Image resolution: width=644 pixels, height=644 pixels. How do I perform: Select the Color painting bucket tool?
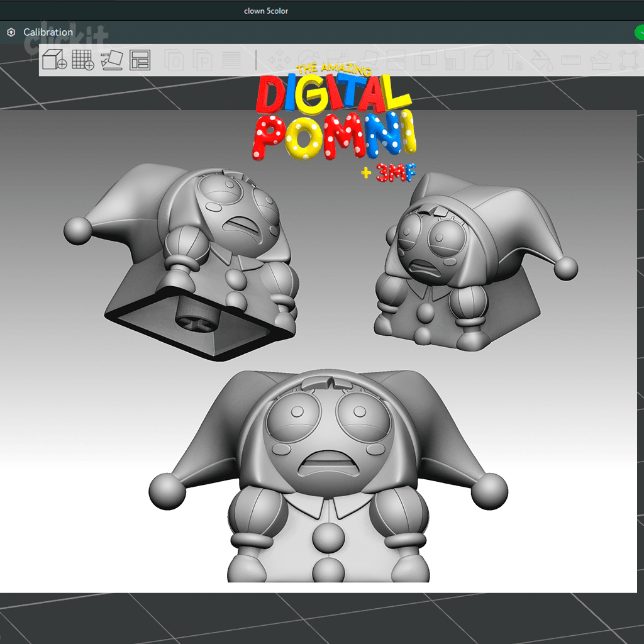click(541, 60)
